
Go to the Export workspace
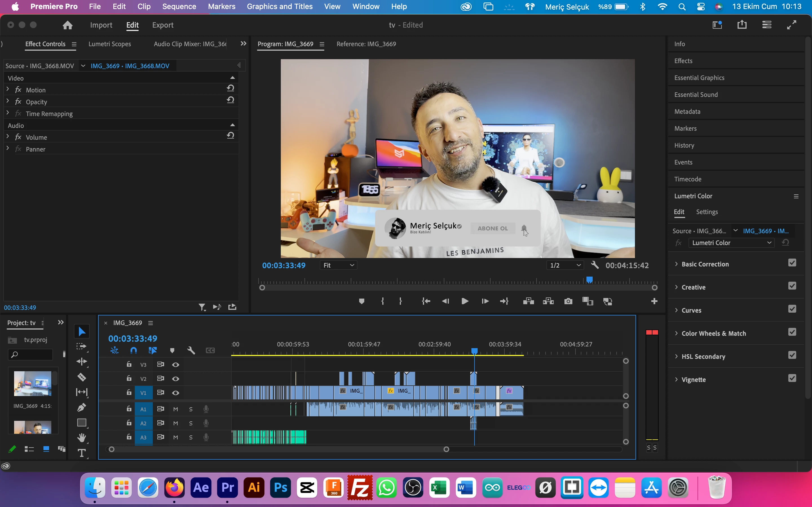click(x=163, y=25)
